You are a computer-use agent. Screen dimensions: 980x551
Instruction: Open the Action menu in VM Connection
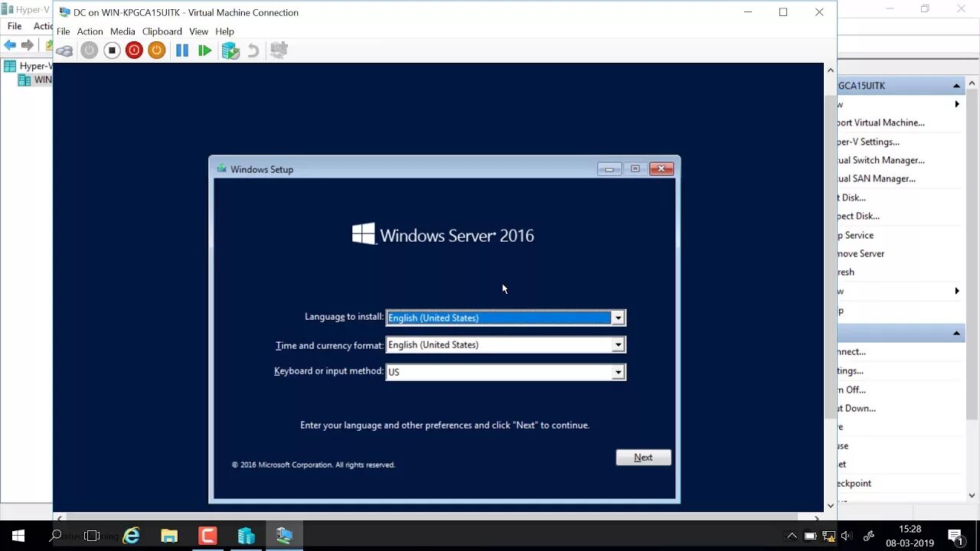click(90, 31)
